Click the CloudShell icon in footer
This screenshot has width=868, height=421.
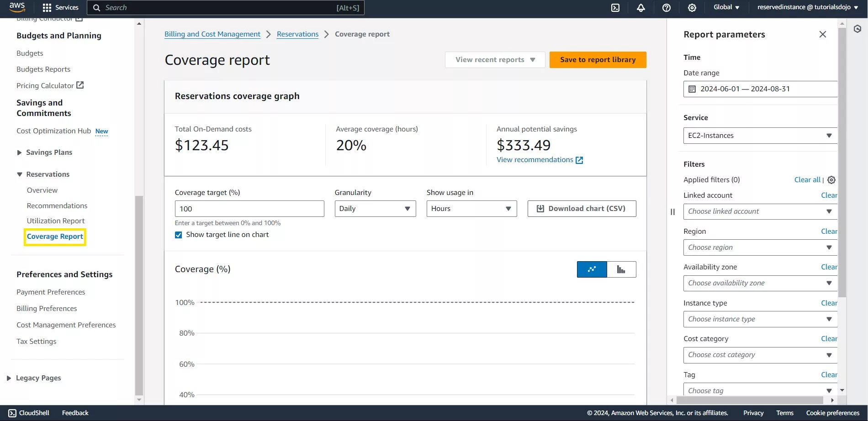(12, 413)
